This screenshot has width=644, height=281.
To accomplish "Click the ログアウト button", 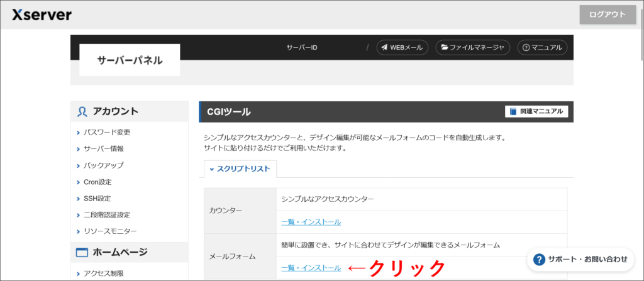I will tap(608, 14).
